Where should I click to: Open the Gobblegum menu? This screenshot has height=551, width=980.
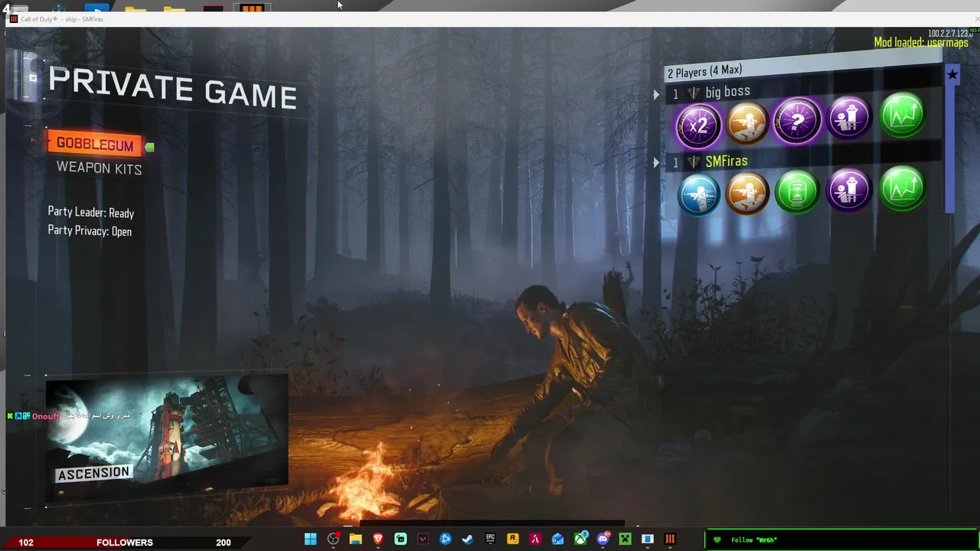[x=95, y=145]
